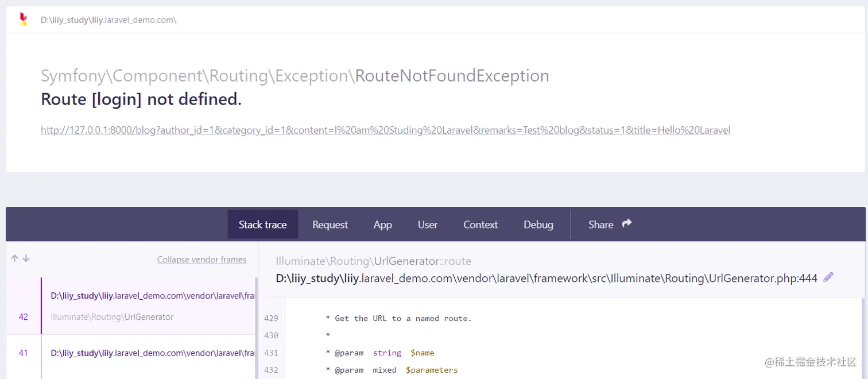Click the Share arrow icon
Image resolution: width=868 pixels, height=379 pixels.
coord(627,223)
